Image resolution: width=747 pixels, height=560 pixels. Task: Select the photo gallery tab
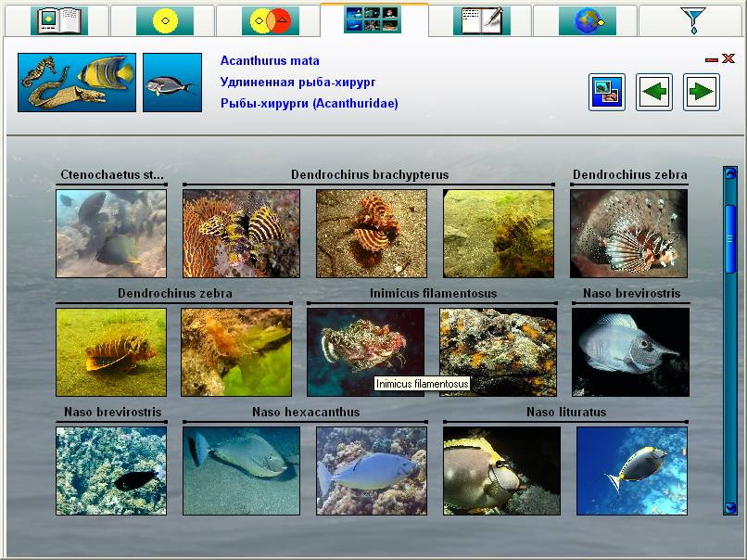pyautogui.click(x=373, y=20)
